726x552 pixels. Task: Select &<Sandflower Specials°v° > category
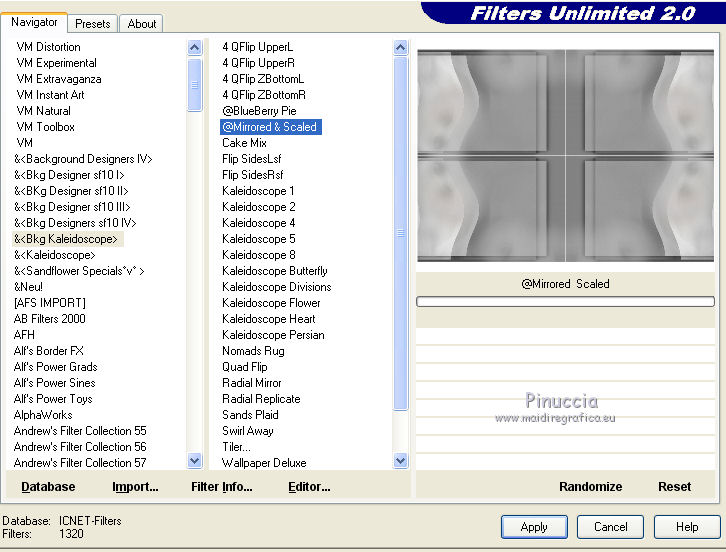(79, 271)
